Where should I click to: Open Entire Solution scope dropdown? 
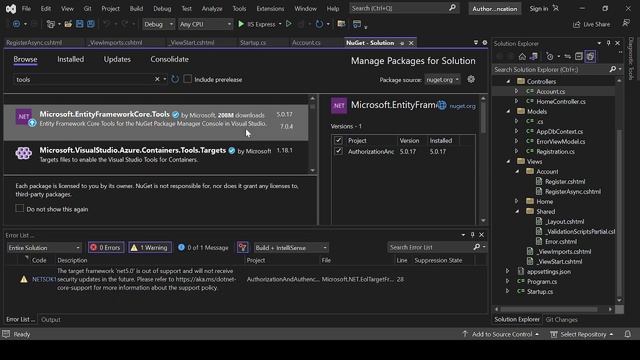click(44, 248)
